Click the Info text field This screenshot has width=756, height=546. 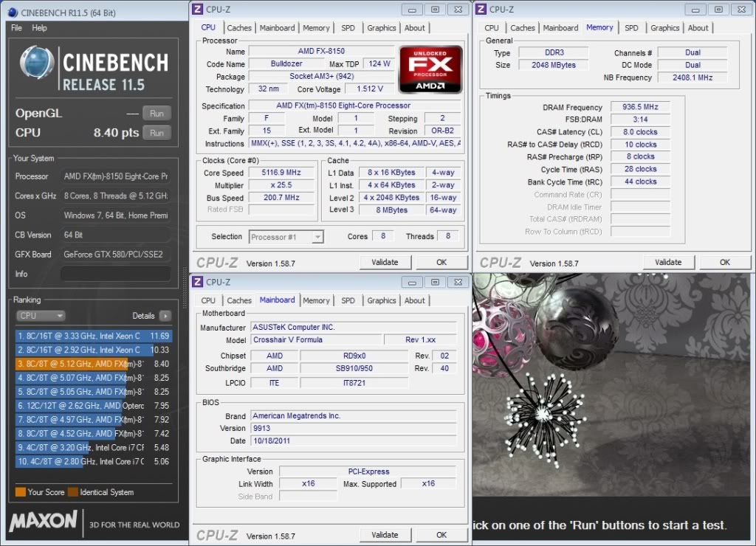(115, 274)
